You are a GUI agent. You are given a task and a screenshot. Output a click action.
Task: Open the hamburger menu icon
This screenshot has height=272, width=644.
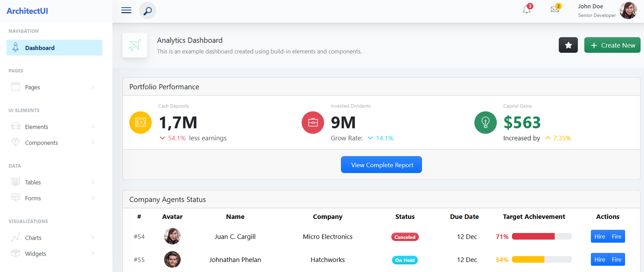pos(126,10)
